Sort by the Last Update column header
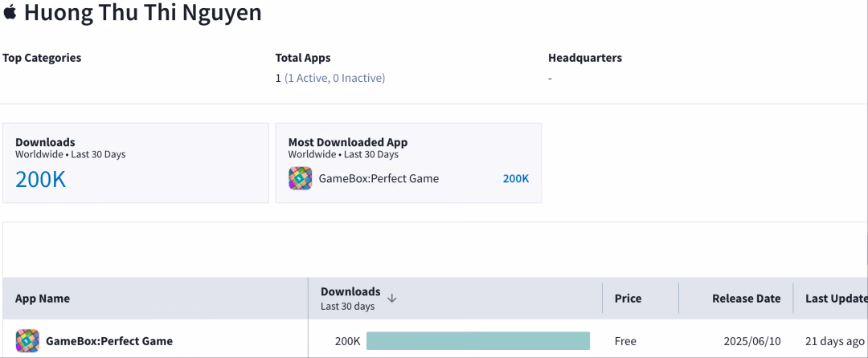868x358 pixels. coord(836,299)
